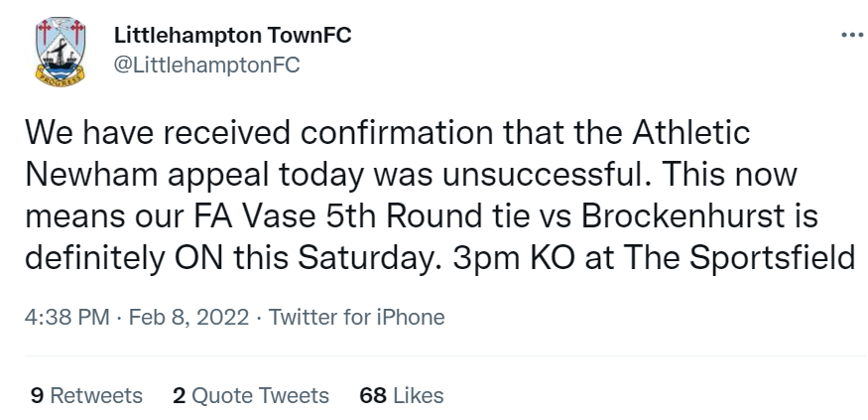
Task: Click The Sportsfield text in tweet
Action: (x=739, y=258)
